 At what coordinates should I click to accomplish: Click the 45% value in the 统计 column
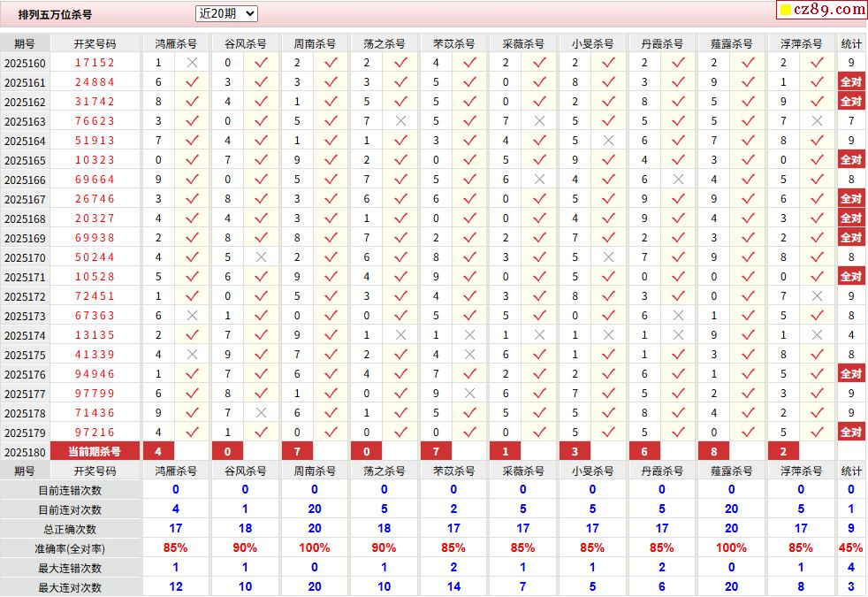tap(851, 547)
